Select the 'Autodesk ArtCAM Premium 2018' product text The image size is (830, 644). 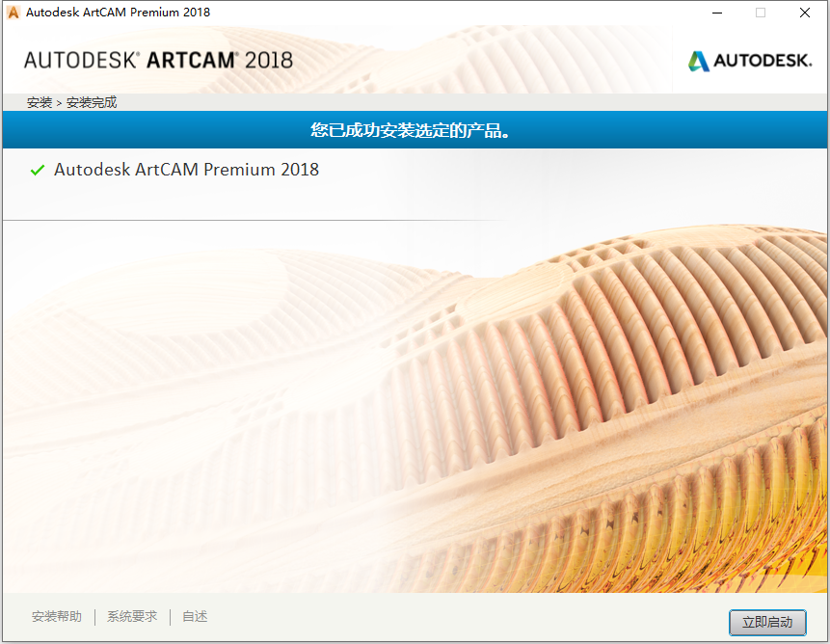point(186,170)
